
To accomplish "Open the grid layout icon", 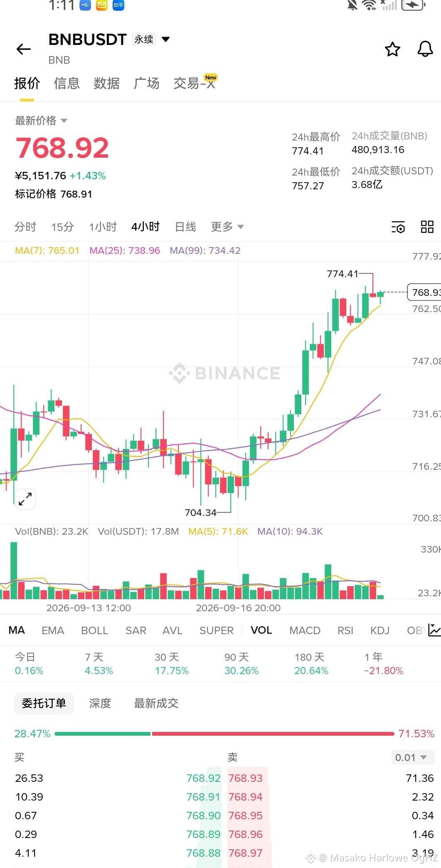I will pos(427,227).
